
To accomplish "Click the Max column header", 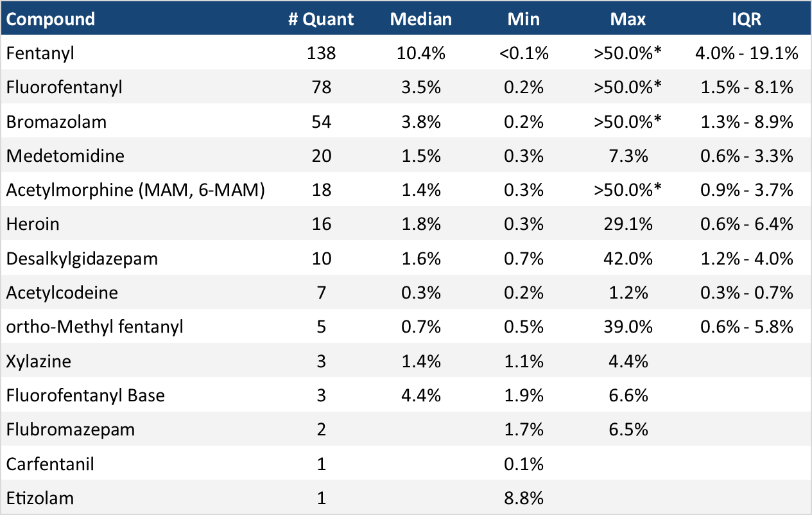I will 628,19.
